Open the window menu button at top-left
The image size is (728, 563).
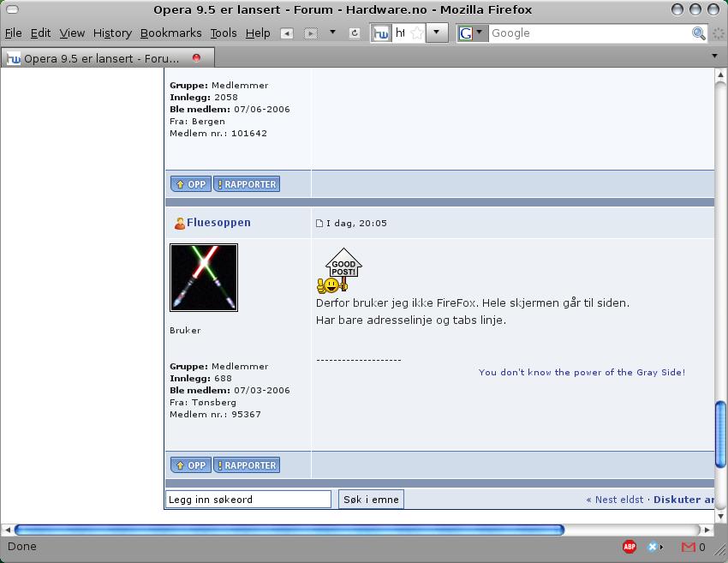point(12,9)
